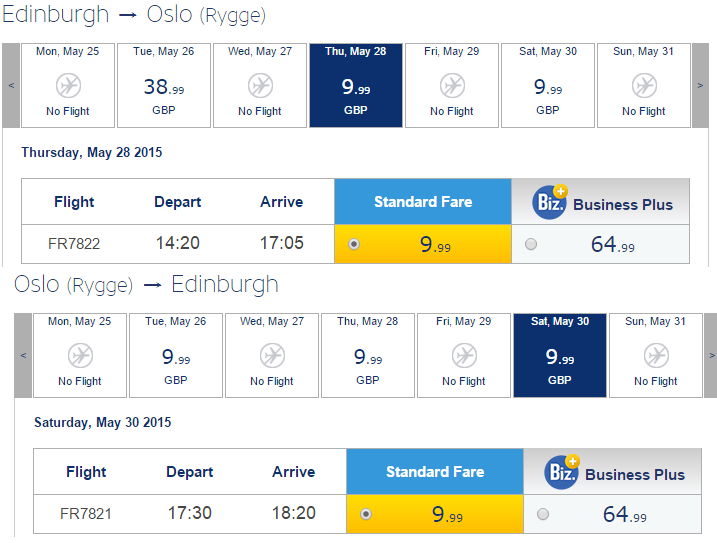Show earlier outbound dates with left arrow
This screenshot has width=717, height=543.
11,86
